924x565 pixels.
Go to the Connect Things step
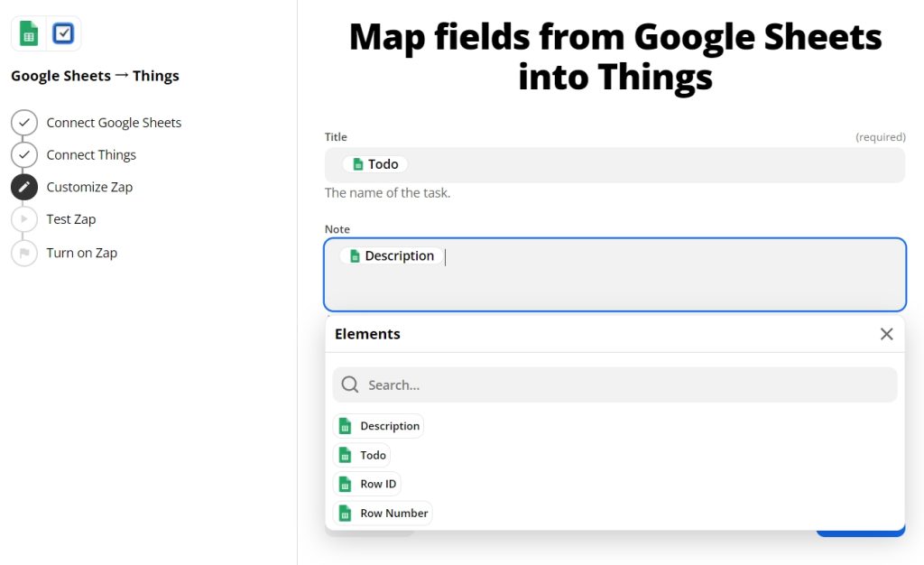click(91, 155)
